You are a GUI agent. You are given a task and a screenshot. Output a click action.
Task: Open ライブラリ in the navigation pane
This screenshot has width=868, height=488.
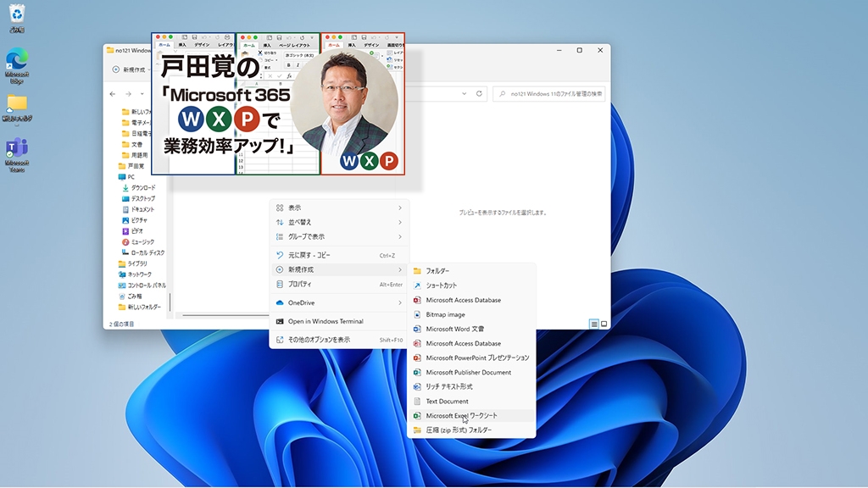click(x=133, y=263)
